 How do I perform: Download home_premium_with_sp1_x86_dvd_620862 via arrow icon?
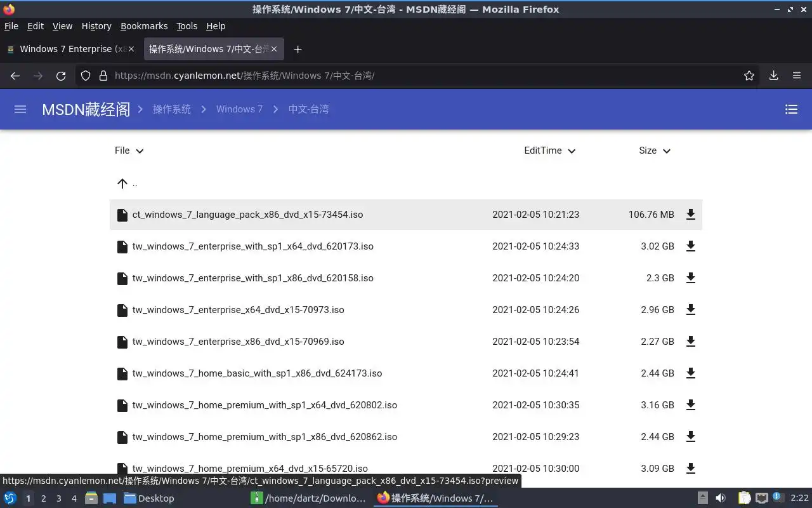[x=691, y=437]
